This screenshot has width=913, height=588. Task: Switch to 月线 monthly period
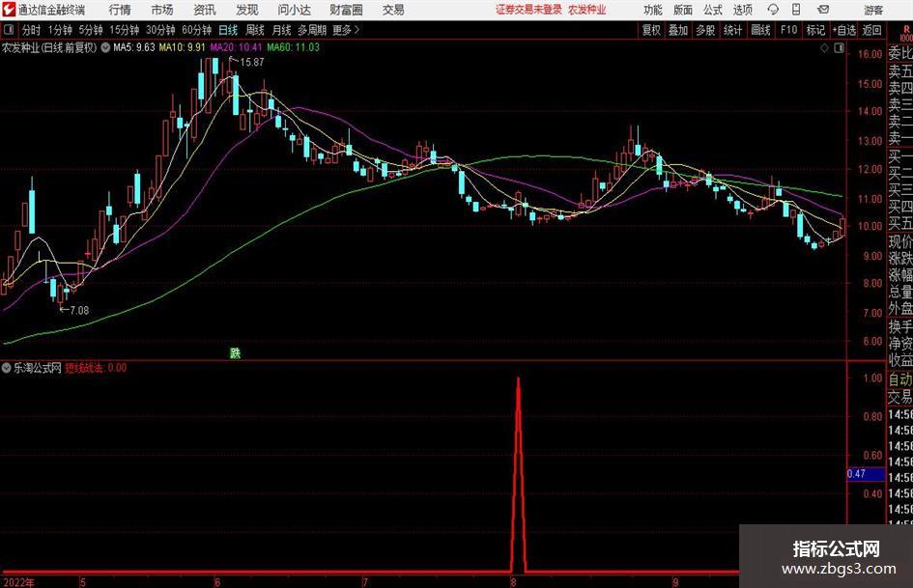(282, 30)
